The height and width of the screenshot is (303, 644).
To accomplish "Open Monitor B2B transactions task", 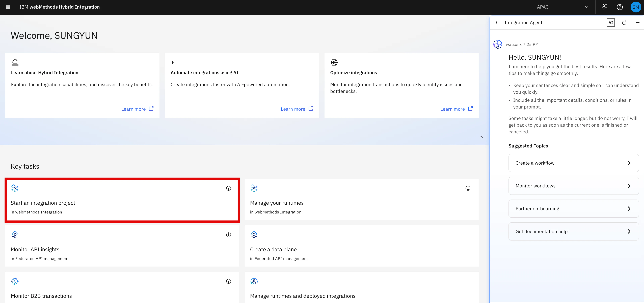I will click(x=122, y=288).
